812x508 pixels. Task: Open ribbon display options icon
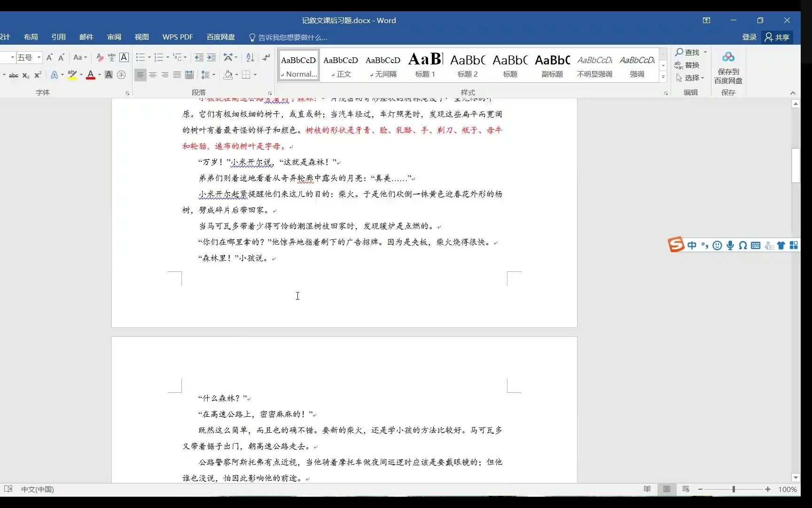coord(706,20)
